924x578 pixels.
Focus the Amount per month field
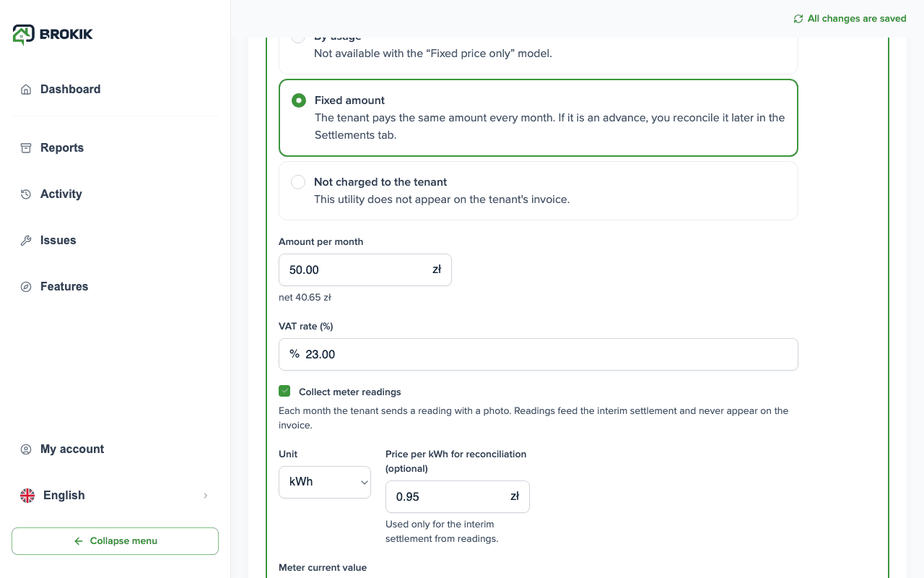(365, 269)
